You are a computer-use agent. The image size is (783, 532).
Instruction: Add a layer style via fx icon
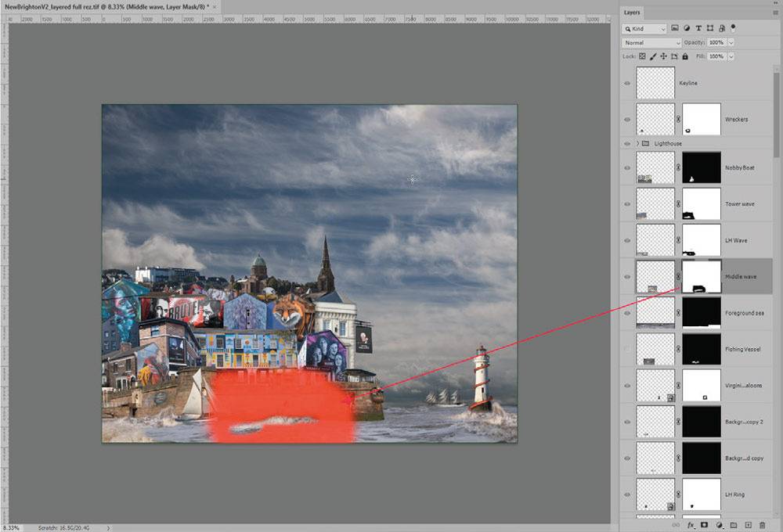(x=691, y=525)
